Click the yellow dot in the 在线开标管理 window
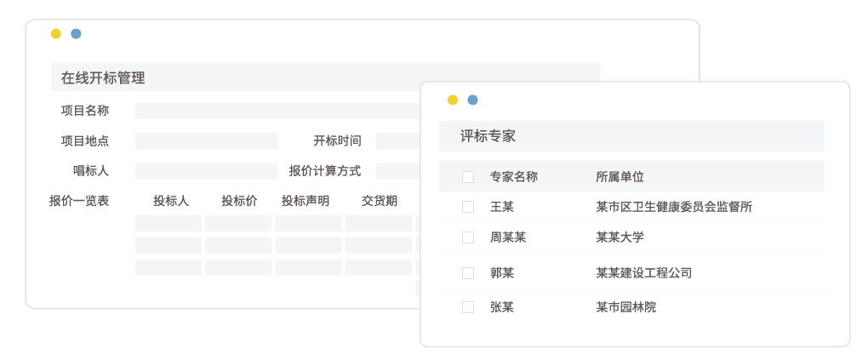This screenshot has width=868, height=360. 56,34
